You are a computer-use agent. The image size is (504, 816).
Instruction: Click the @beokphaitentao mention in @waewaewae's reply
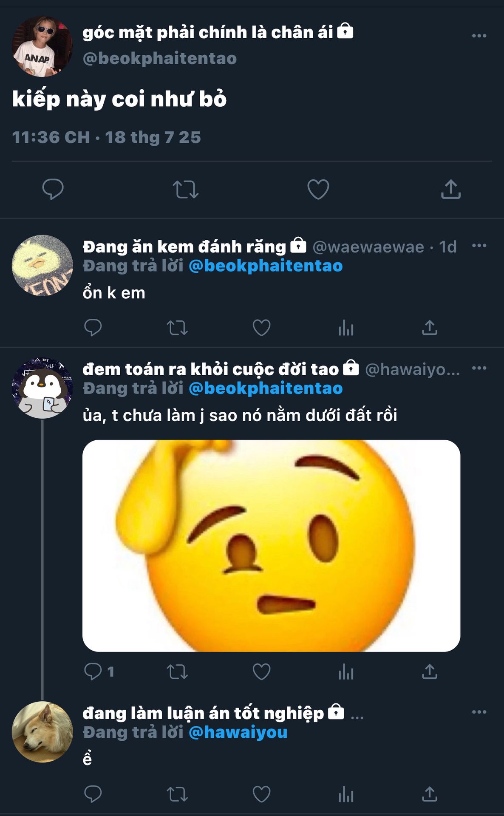[266, 266]
